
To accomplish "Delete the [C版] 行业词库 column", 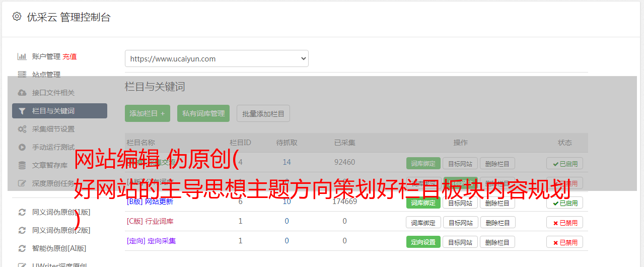I will [x=497, y=222].
